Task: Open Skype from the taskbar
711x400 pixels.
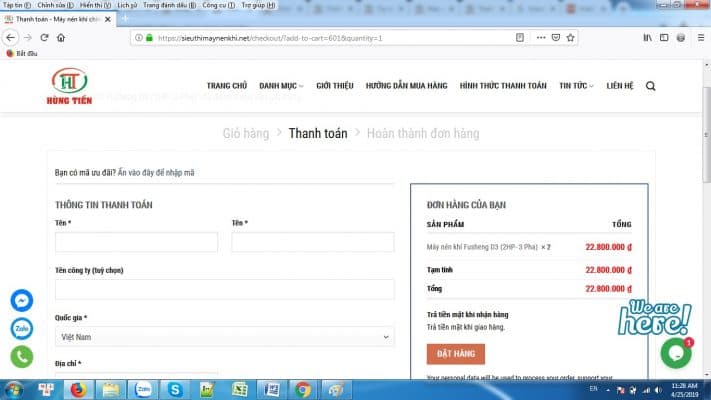Action: pyautogui.click(x=176, y=389)
